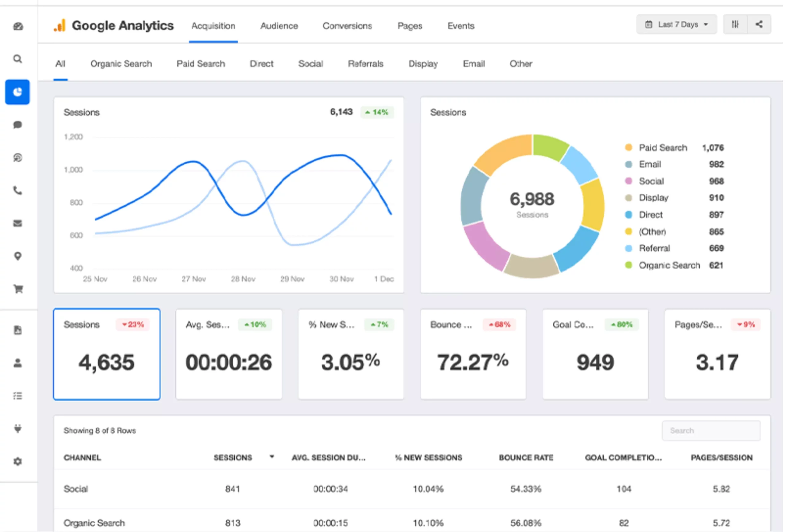Open the chat bubble sidebar icon

[x=18, y=125]
